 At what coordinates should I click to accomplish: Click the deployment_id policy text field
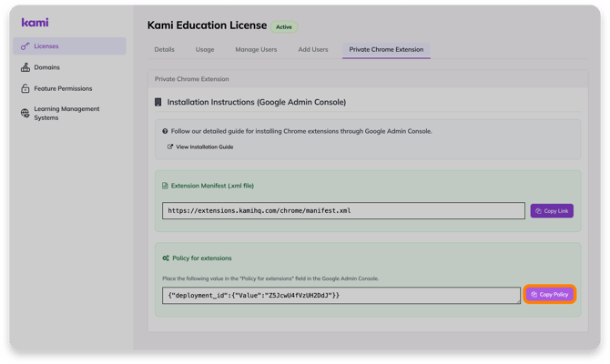pos(341,295)
